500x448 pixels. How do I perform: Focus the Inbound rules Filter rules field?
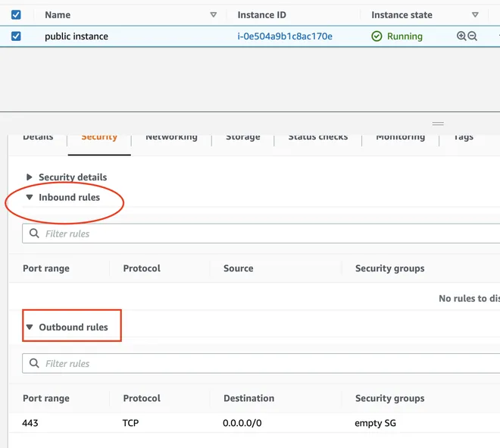click(x=261, y=233)
